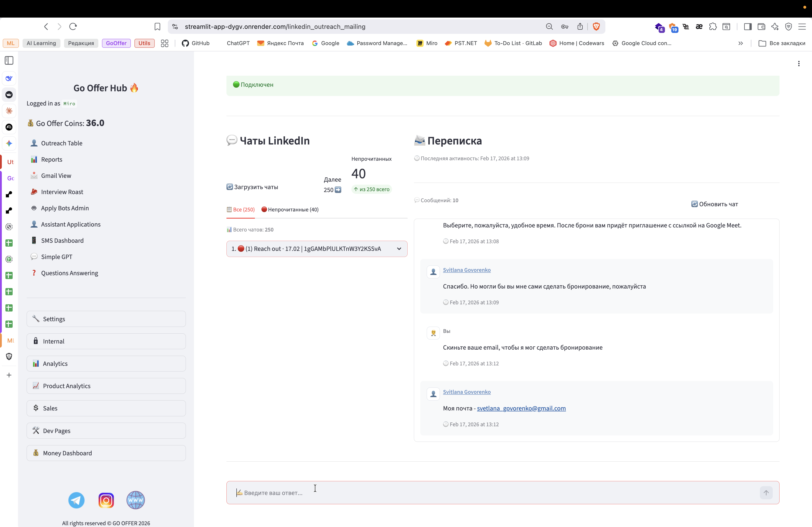
Task: Click the send arrow button in reply box
Action: (x=766, y=493)
